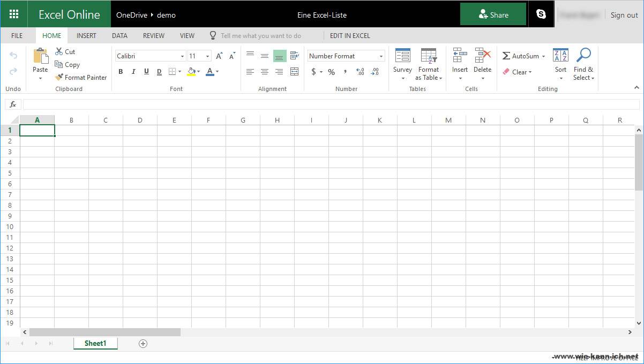The height and width of the screenshot is (364, 644).
Task: Toggle Italic formatting
Action: pos(133,72)
